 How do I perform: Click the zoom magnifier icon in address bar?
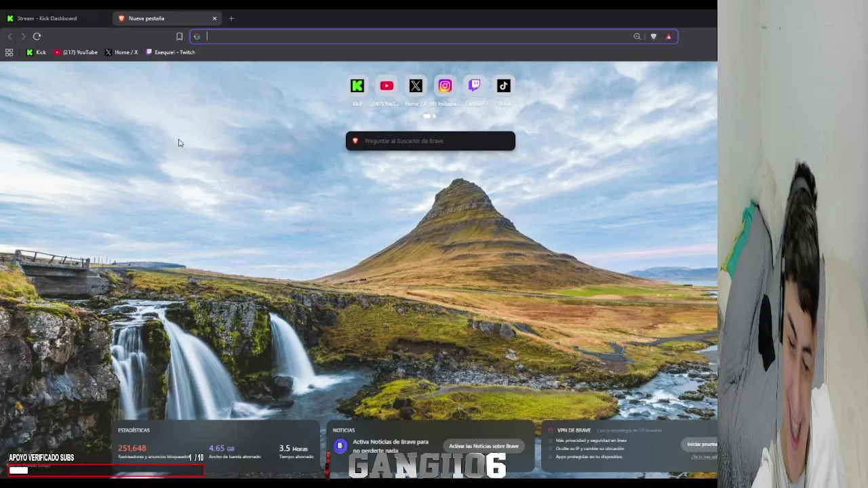pos(637,37)
